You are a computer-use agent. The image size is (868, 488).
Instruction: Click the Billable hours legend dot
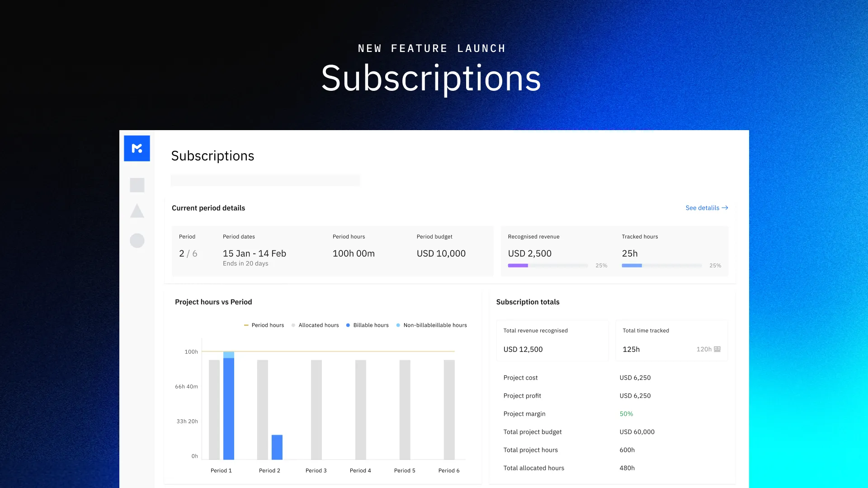348,325
